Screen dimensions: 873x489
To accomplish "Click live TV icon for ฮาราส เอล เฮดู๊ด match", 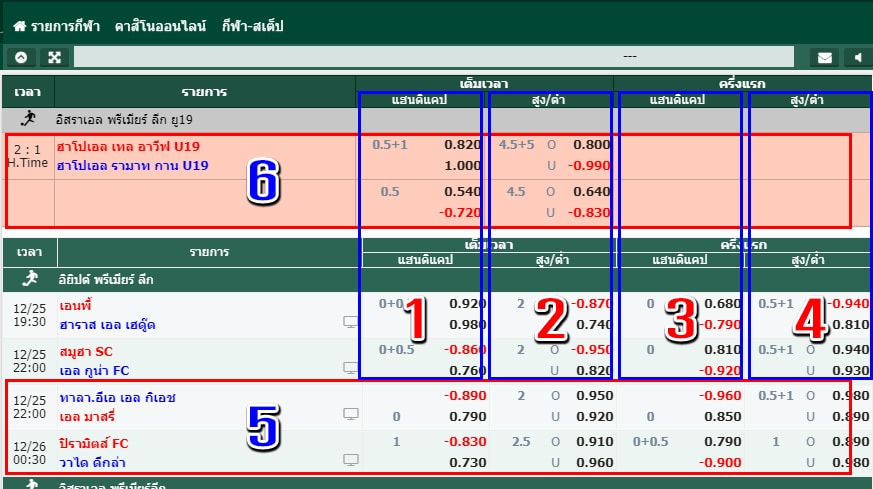I will (350, 322).
